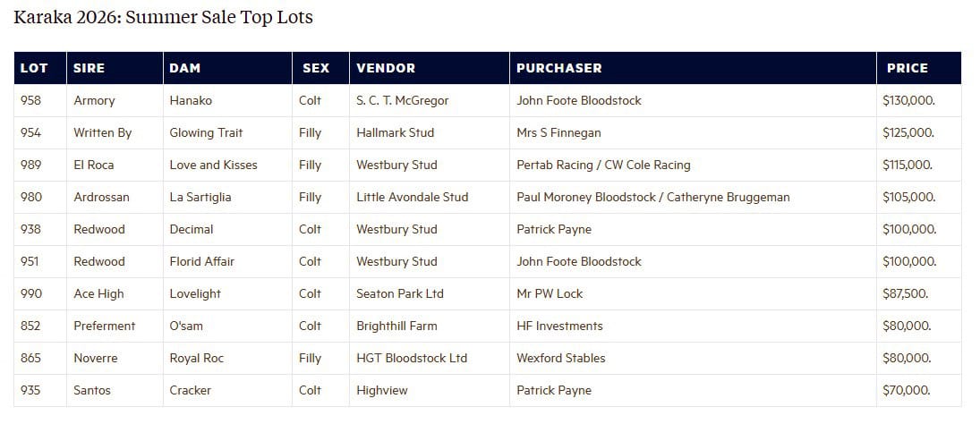
Task: Select the dam Love and Kisses
Action: tap(213, 165)
